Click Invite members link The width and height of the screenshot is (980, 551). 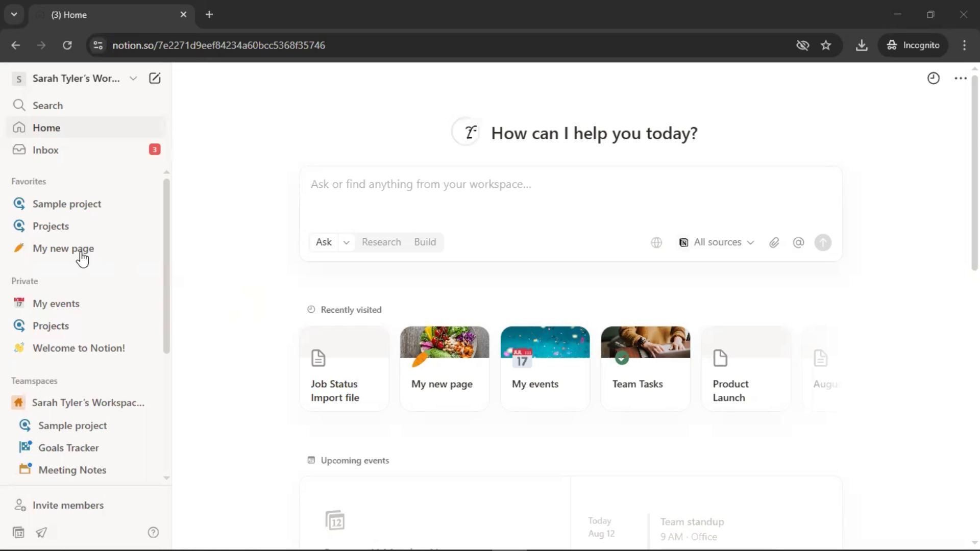pos(68,505)
